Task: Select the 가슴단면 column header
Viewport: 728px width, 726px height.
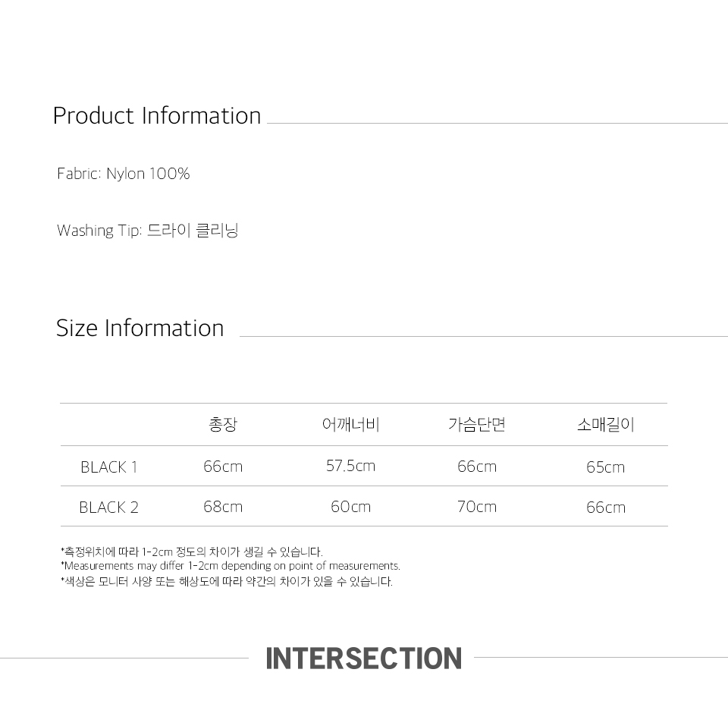Action: pos(476,425)
